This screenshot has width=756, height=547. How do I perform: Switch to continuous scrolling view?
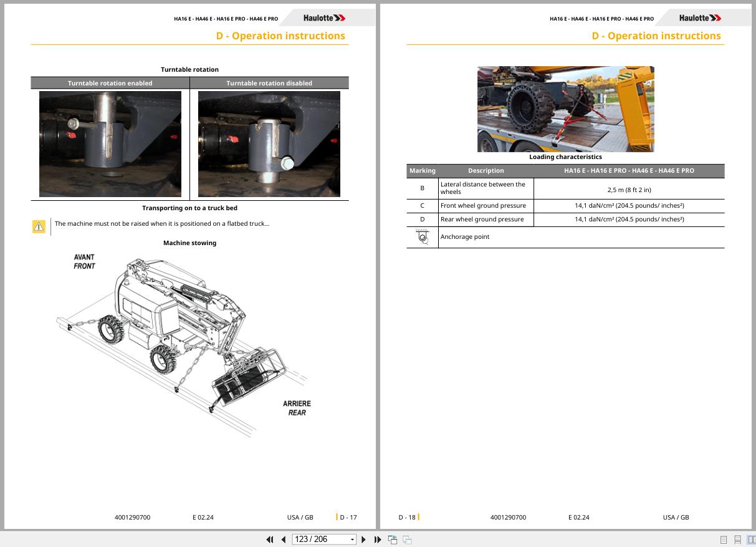[737, 540]
